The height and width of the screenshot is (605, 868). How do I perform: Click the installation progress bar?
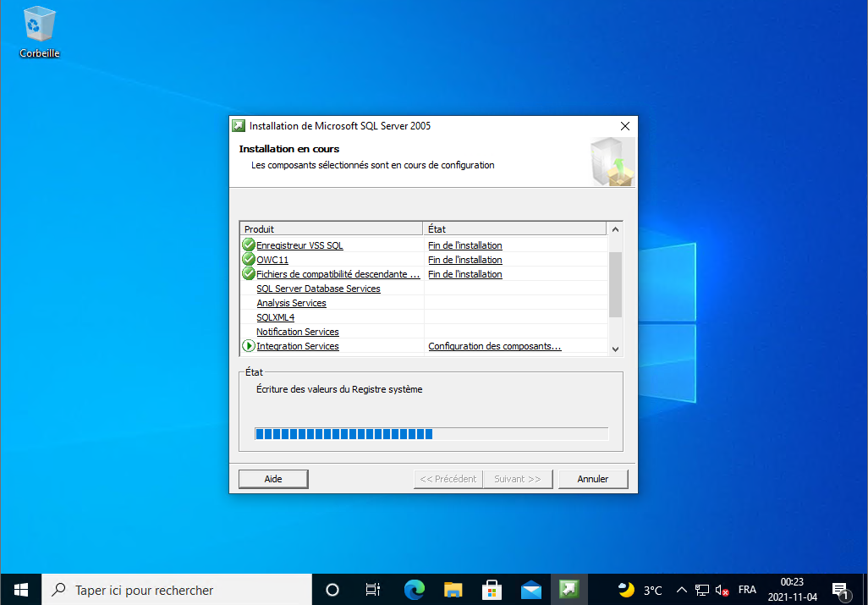[431, 434]
